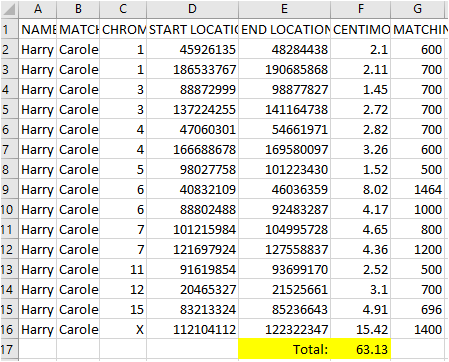
Task: Select row 9 header
Action: tap(9, 189)
